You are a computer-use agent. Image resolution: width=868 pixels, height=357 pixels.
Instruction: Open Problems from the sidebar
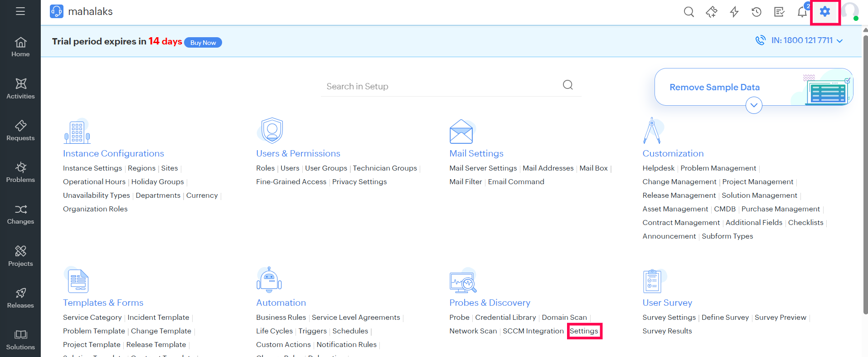(x=20, y=172)
